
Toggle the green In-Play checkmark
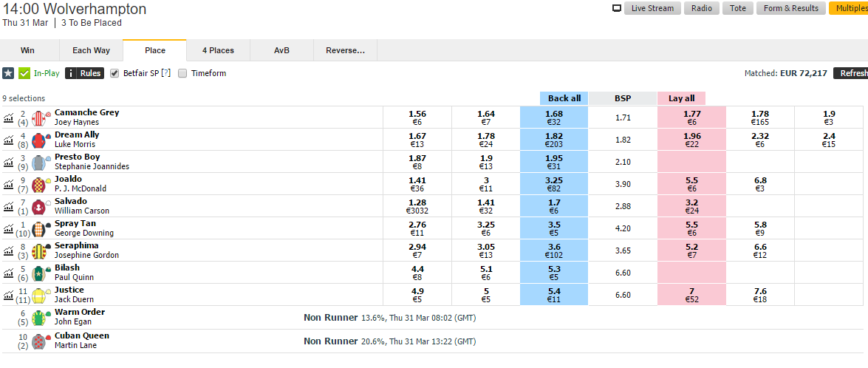tap(24, 73)
